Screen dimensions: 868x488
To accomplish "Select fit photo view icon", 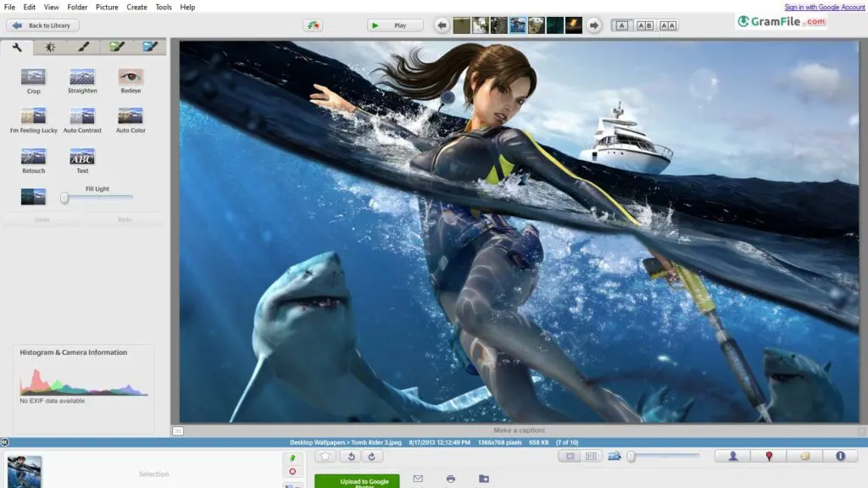I will (x=570, y=456).
